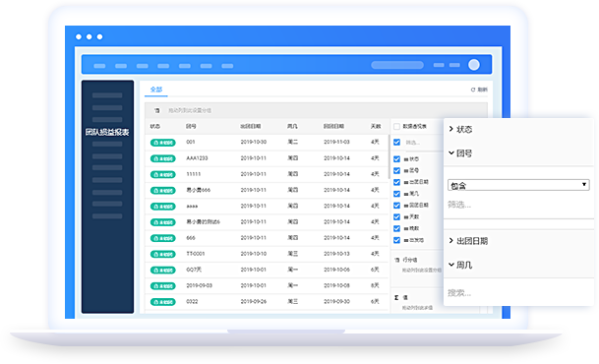Viewport: 599px width, 364px height.
Task: Click the refresh icon at top right
Action: [473, 90]
